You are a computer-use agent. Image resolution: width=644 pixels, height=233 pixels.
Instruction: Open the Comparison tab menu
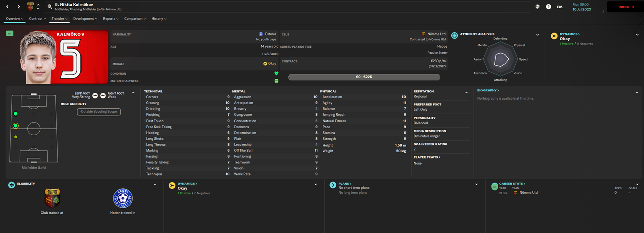(x=135, y=19)
